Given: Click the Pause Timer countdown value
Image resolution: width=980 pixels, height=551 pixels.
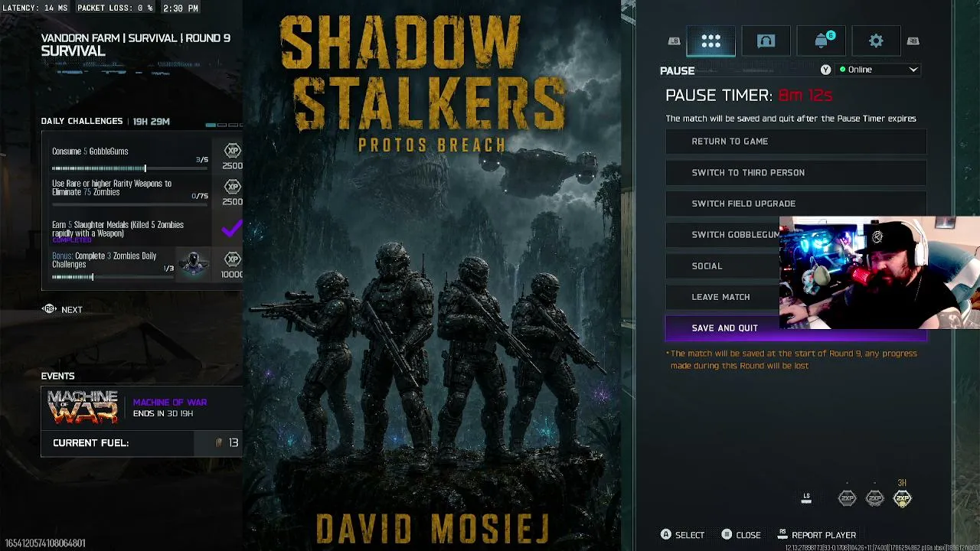Looking at the screenshot, I should [x=805, y=96].
